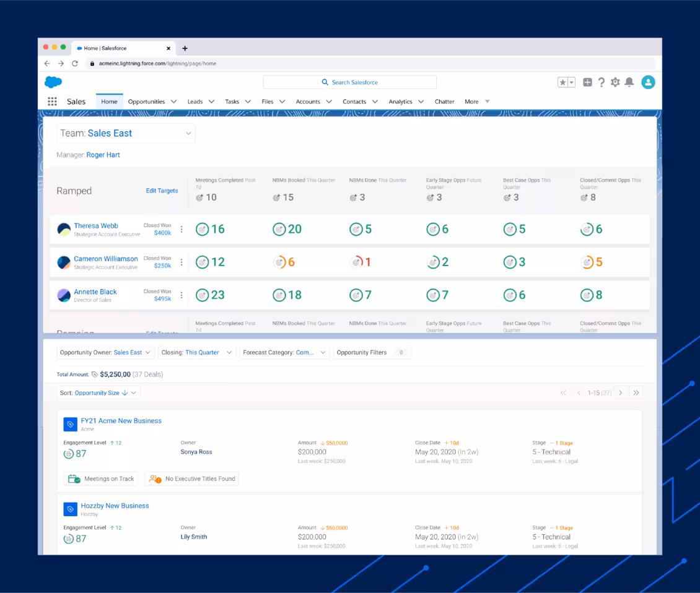The width and height of the screenshot is (700, 593).
Task: Open Theresa Webb's profile link
Action: (96, 226)
